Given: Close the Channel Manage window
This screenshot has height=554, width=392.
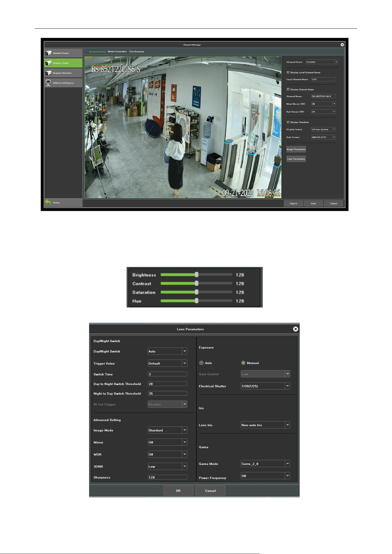Looking at the screenshot, I should (x=342, y=45).
